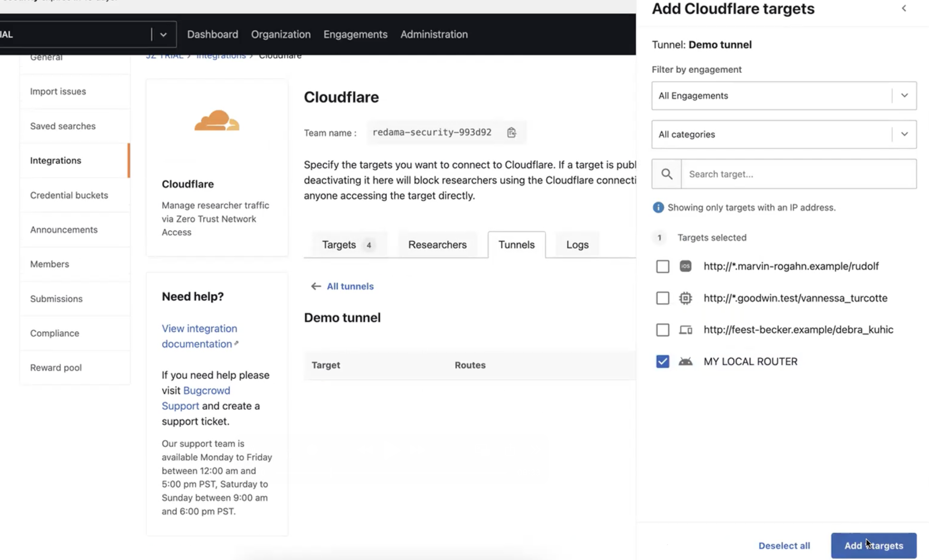Open Reward pool in sidebar
Viewport: 929px width, 560px height.
pyautogui.click(x=75, y=368)
